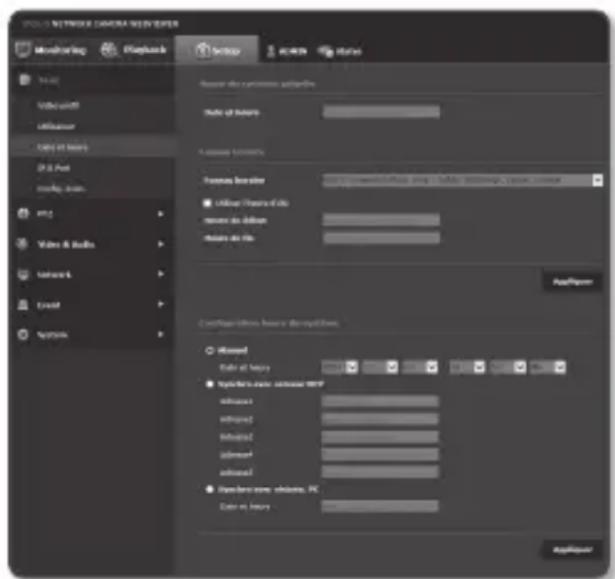The height and width of the screenshot is (579, 615).
Task: Click the admin user icon
Action: tap(269, 50)
